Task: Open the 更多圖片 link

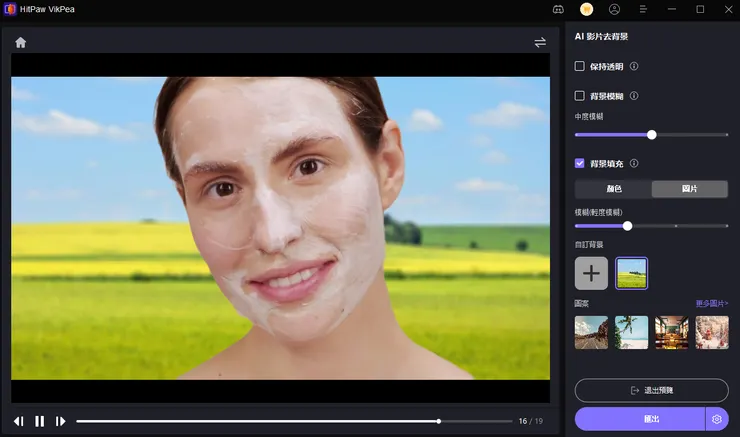Action: click(712, 303)
